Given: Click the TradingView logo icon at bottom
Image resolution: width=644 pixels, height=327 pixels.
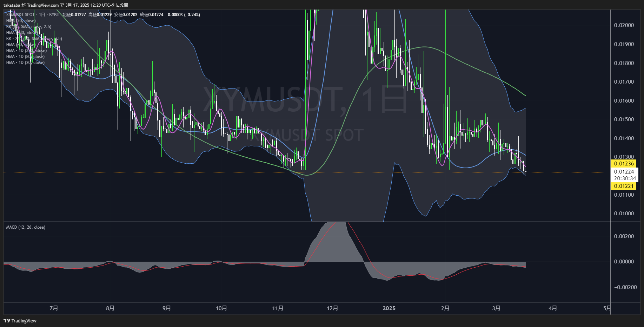Looking at the screenshot, I should [7, 321].
